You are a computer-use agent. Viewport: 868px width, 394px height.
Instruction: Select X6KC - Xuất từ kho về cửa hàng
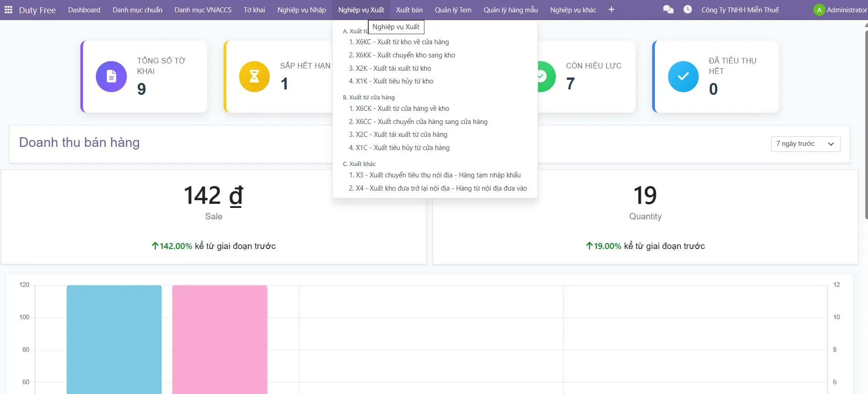[x=398, y=42]
